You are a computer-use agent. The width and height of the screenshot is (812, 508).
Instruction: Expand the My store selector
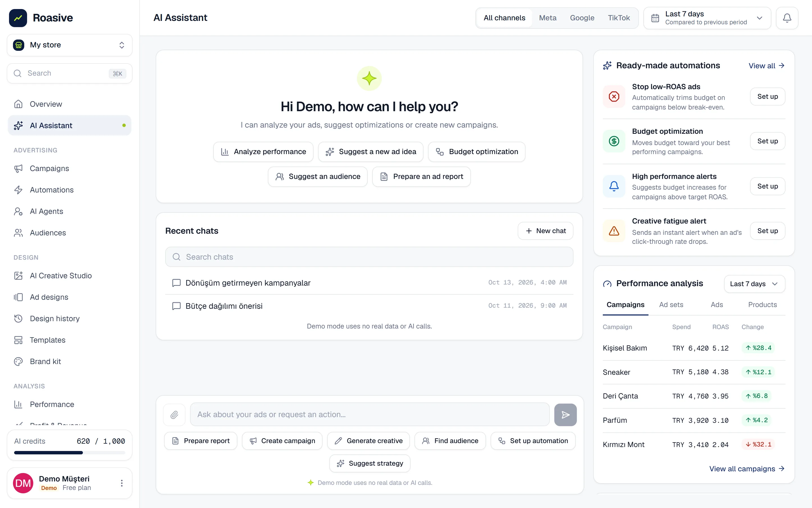point(69,45)
